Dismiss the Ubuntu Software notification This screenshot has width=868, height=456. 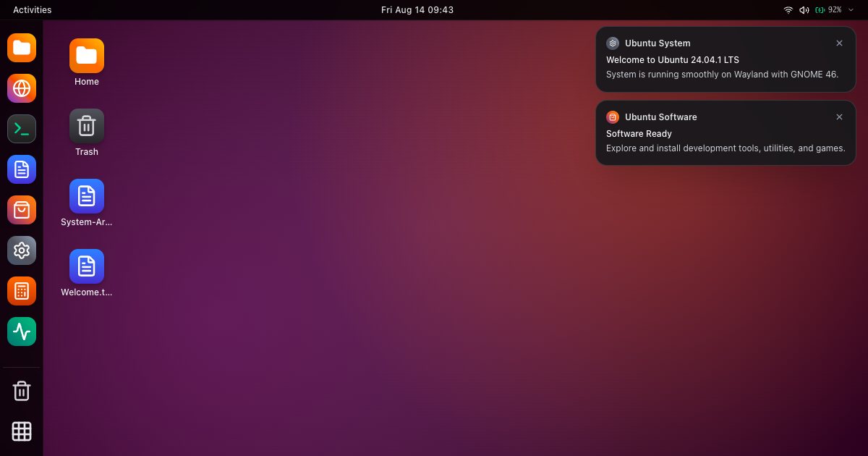pyautogui.click(x=839, y=117)
